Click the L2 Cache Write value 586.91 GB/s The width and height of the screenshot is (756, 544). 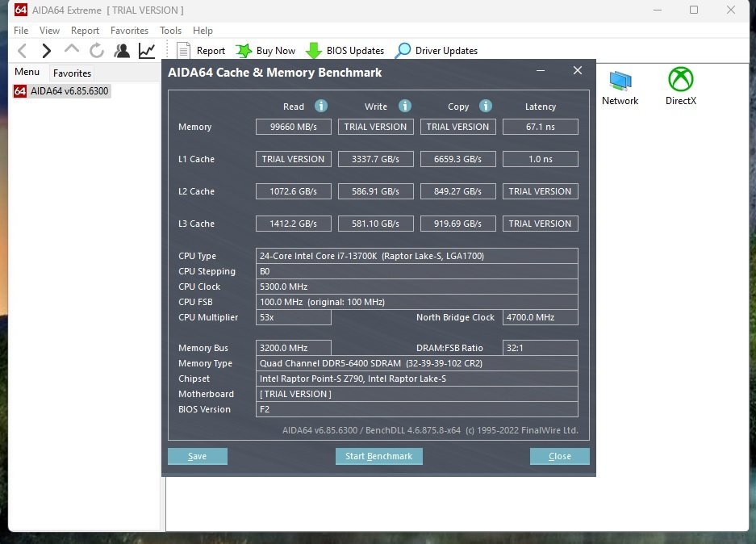click(376, 191)
